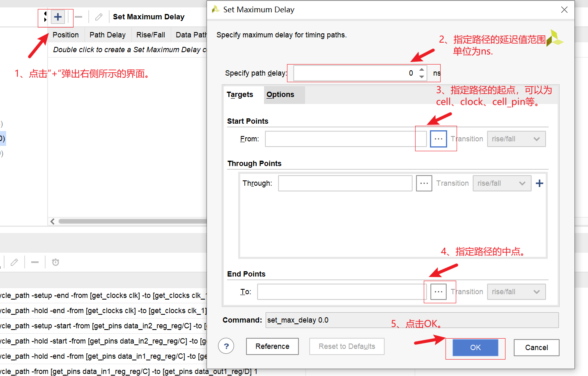The width and height of the screenshot is (588, 376).
Task: Close the Set Maximum Delay dialog
Action: [x=565, y=9]
